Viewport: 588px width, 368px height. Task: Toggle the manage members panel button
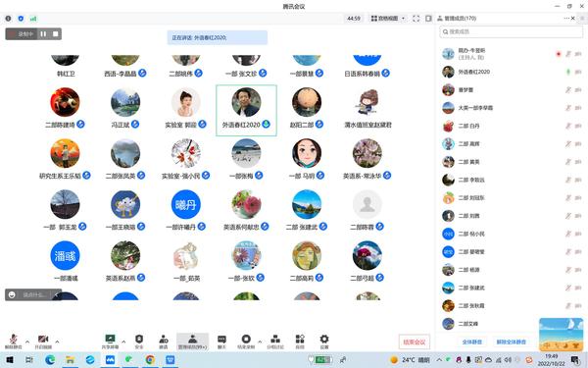(x=192, y=342)
